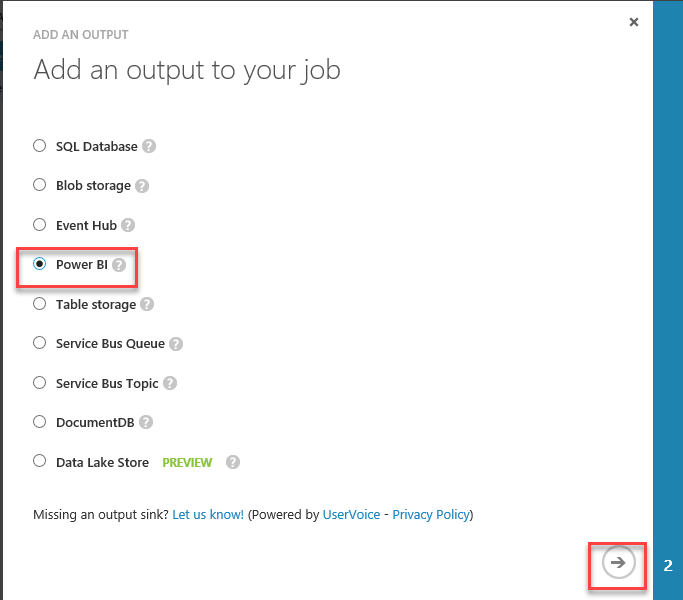Choose Blob storage as output
Image resolution: width=683 pixels, height=600 pixels.
click(40, 185)
